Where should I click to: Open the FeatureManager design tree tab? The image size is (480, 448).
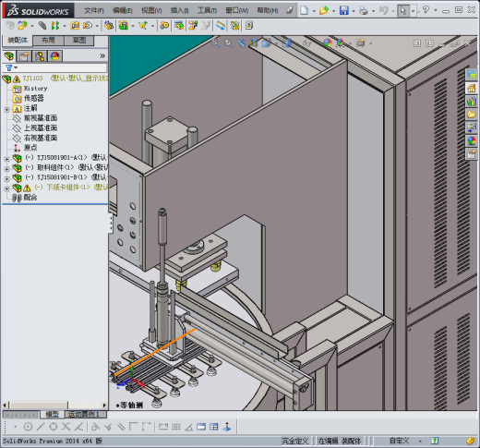point(9,56)
